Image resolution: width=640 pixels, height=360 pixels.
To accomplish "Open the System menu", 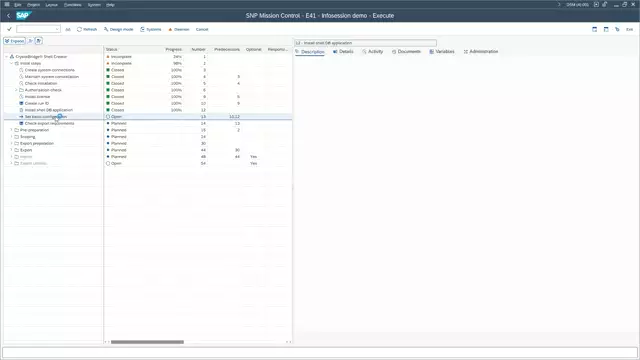I will coord(94,5).
